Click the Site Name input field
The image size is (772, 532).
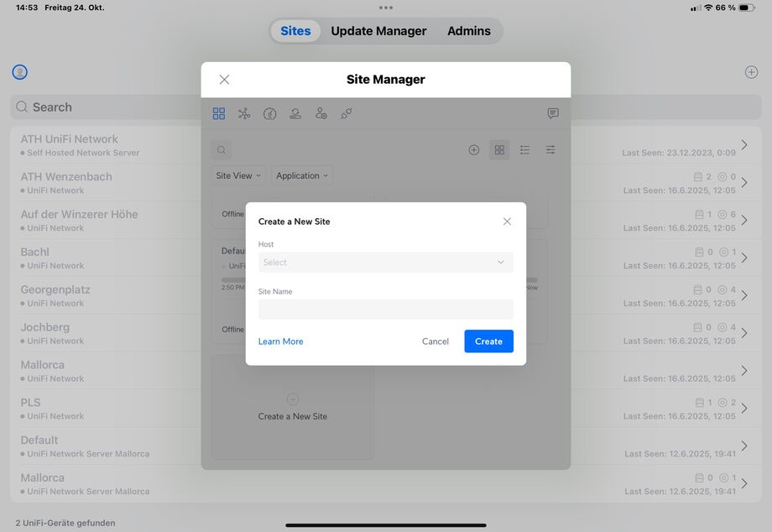[x=385, y=310]
